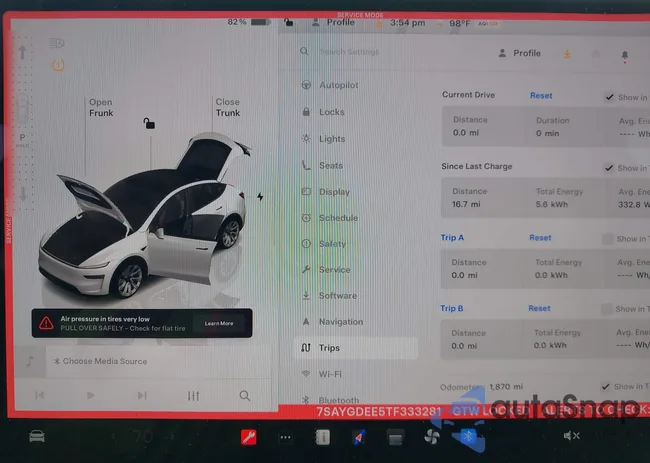
Task: Tap the tire pressure warning icon
Action: 58,64
